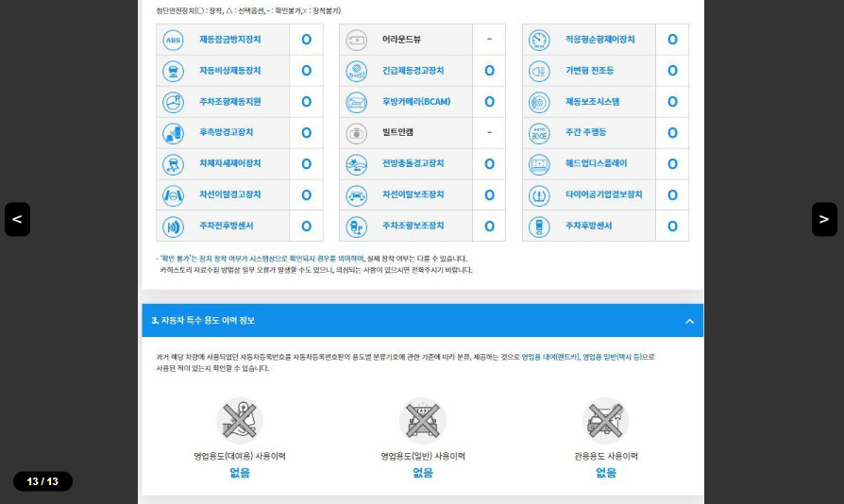Click the 헤드업디스플레이 label
Viewport: 844px width, 504px height.
pos(597,163)
